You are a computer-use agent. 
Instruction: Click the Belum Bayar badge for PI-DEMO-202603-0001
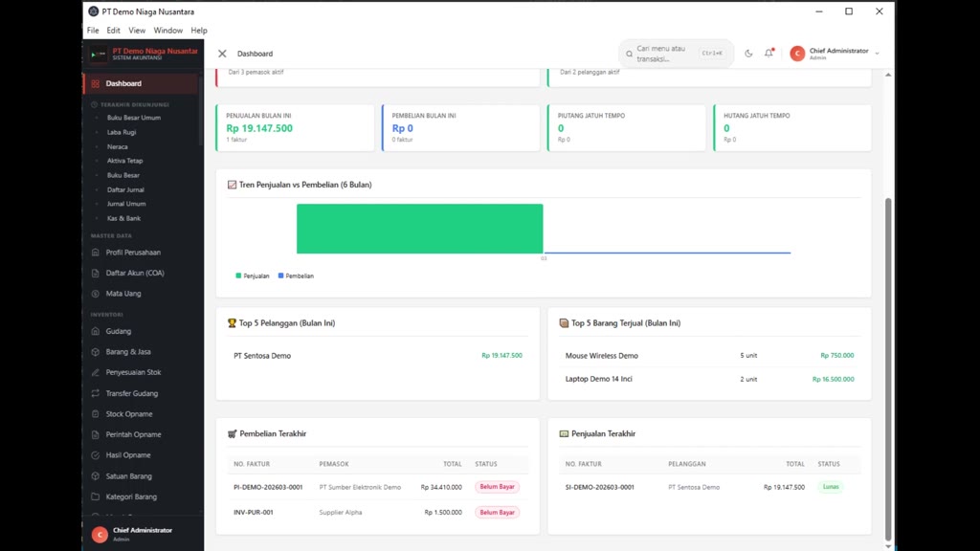point(497,487)
